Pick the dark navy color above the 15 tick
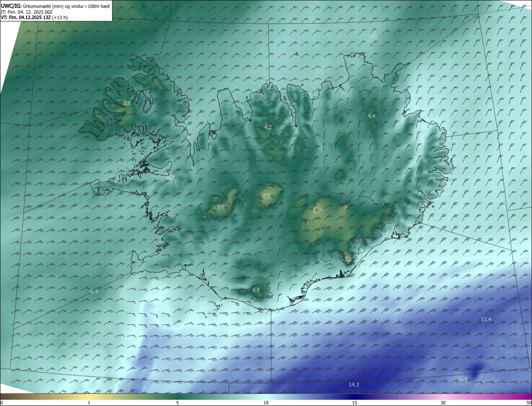The image size is (532, 406). click(x=355, y=396)
